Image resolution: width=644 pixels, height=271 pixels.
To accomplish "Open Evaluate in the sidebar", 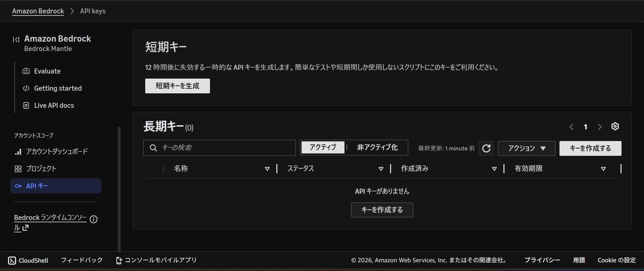I will [47, 71].
